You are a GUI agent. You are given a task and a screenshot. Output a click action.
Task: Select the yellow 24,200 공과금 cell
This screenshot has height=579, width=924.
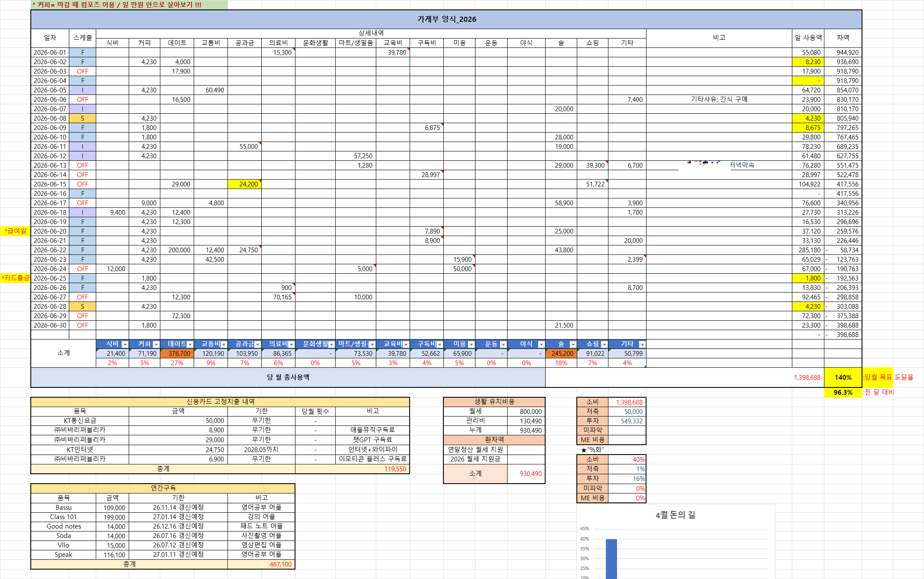(245, 184)
